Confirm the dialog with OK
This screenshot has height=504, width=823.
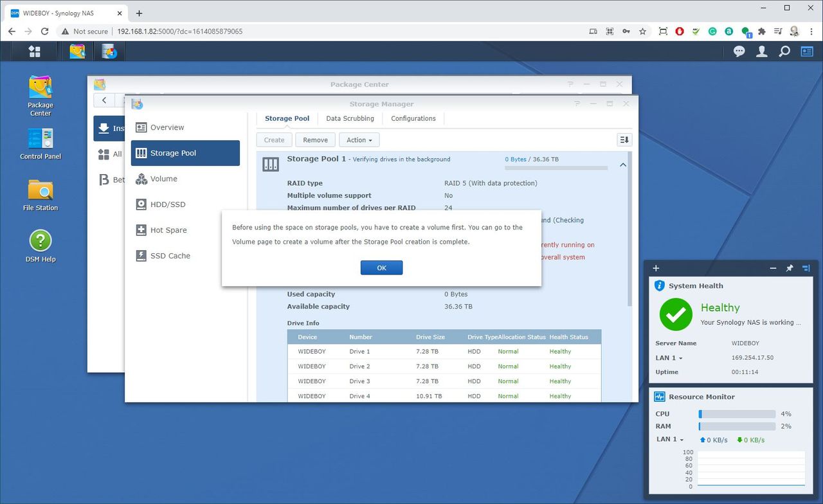click(381, 267)
